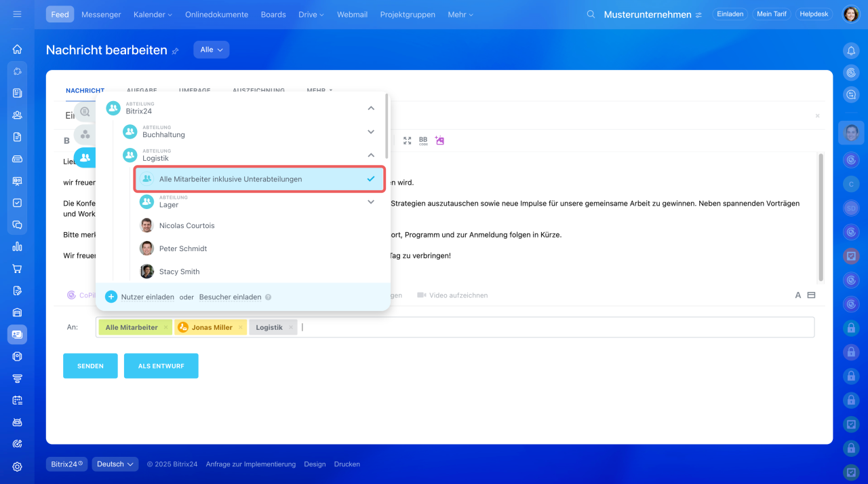Click the Bitrix24 footer button

tap(66, 464)
